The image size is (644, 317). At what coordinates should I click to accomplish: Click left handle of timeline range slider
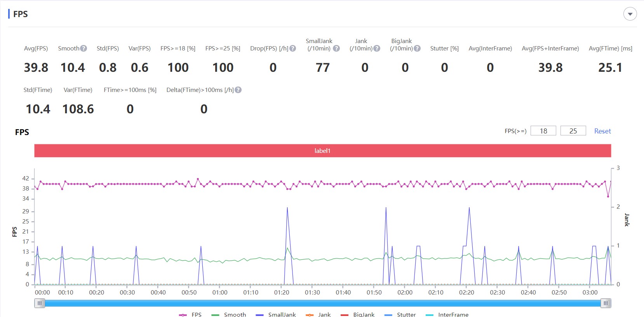coord(40,303)
